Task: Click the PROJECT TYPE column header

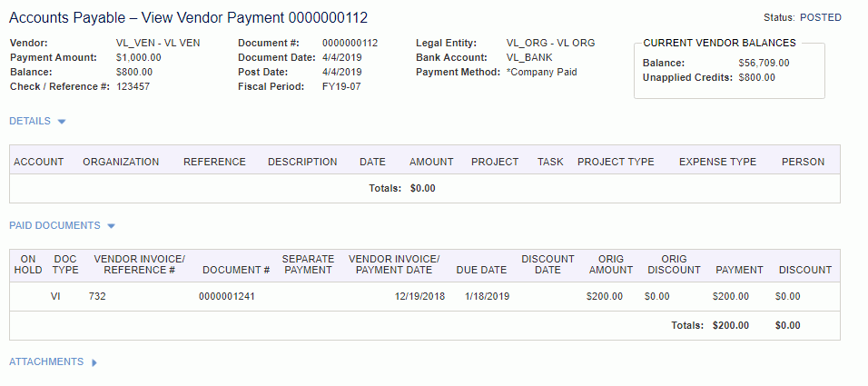Action: coord(616,162)
